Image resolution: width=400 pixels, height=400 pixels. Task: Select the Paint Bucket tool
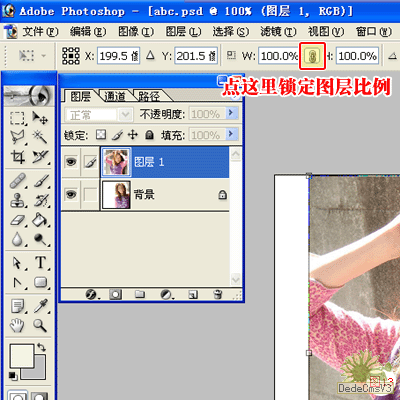(40, 220)
